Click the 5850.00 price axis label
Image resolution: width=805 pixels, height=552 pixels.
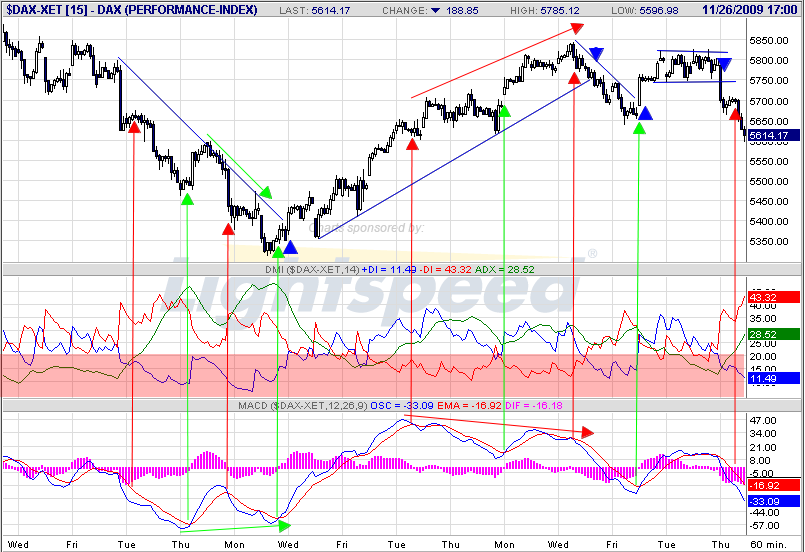(769, 41)
